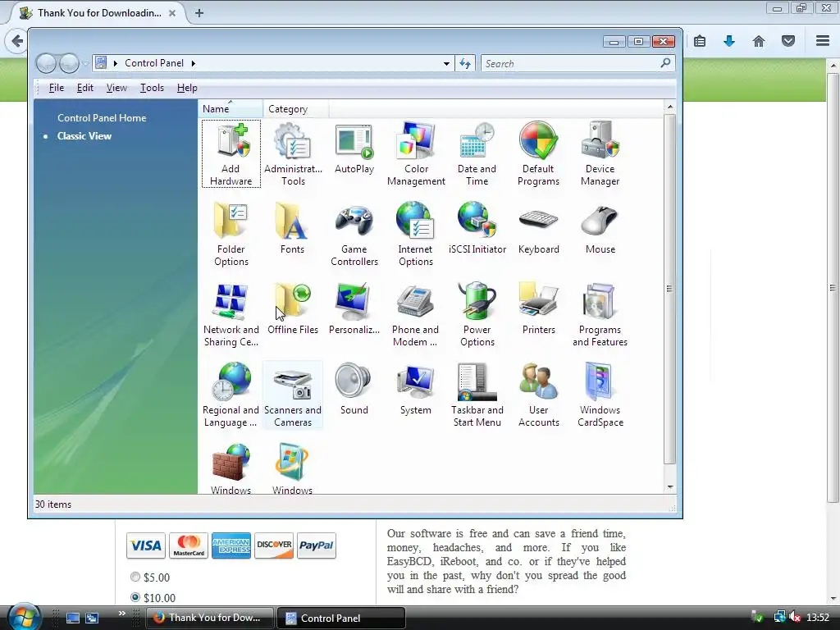Open Phone and Modem options icon
This screenshot has width=840, height=630.
[x=415, y=314]
